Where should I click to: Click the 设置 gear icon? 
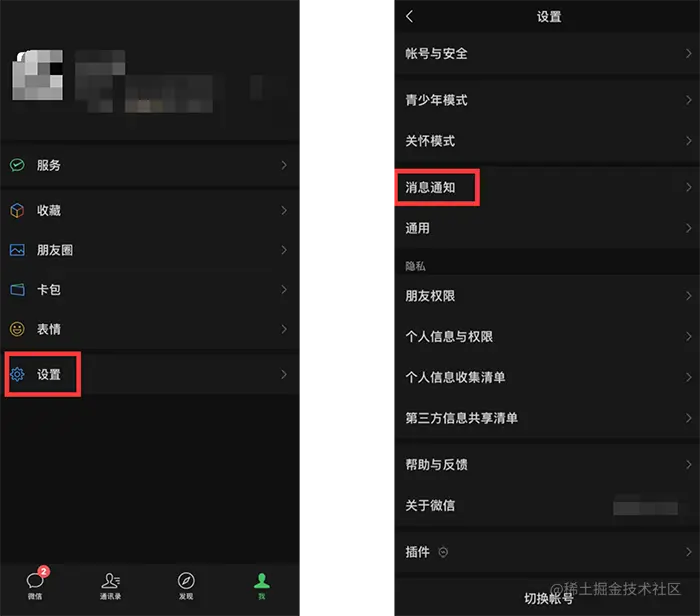click(17, 374)
